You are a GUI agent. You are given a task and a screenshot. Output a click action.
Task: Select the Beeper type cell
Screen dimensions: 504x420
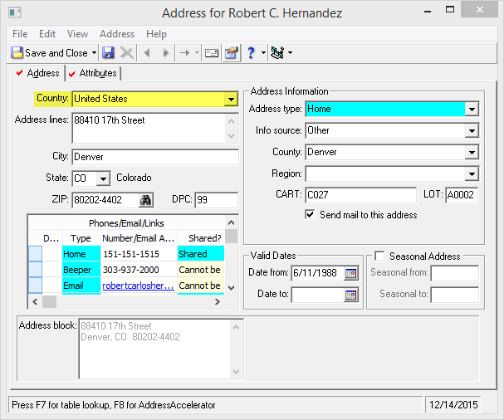(81, 270)
